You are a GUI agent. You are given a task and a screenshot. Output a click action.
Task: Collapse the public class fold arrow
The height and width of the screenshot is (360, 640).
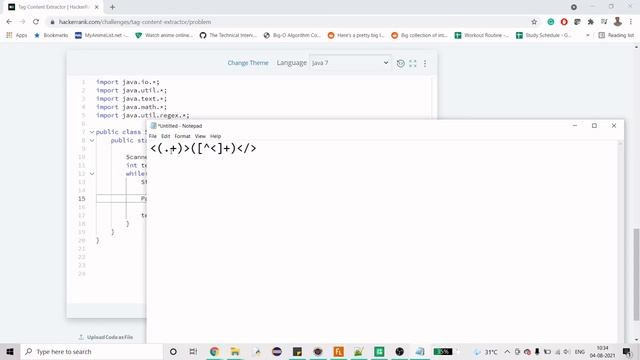coord(92,132)
